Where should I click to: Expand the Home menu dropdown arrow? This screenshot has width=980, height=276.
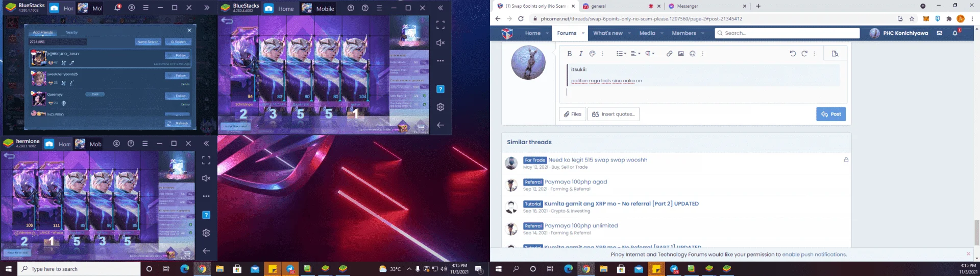tap(547, 33)
